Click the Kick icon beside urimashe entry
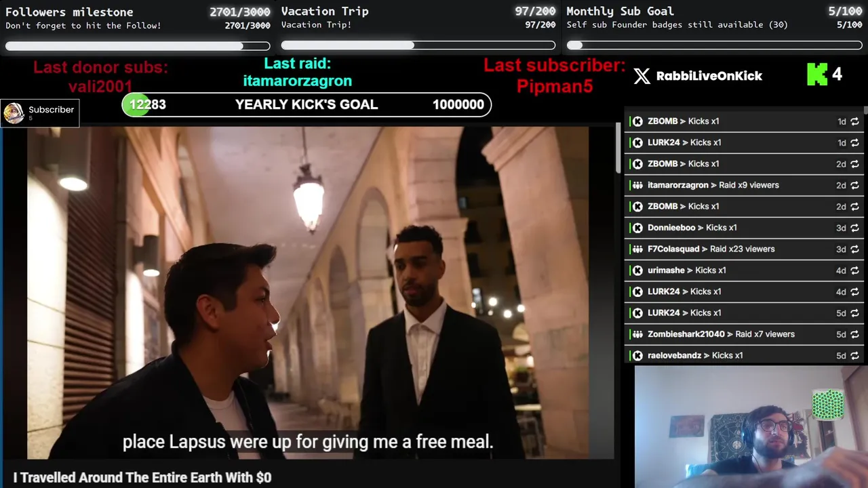Viewport: 868px width, 488px height. pos(637,270)
